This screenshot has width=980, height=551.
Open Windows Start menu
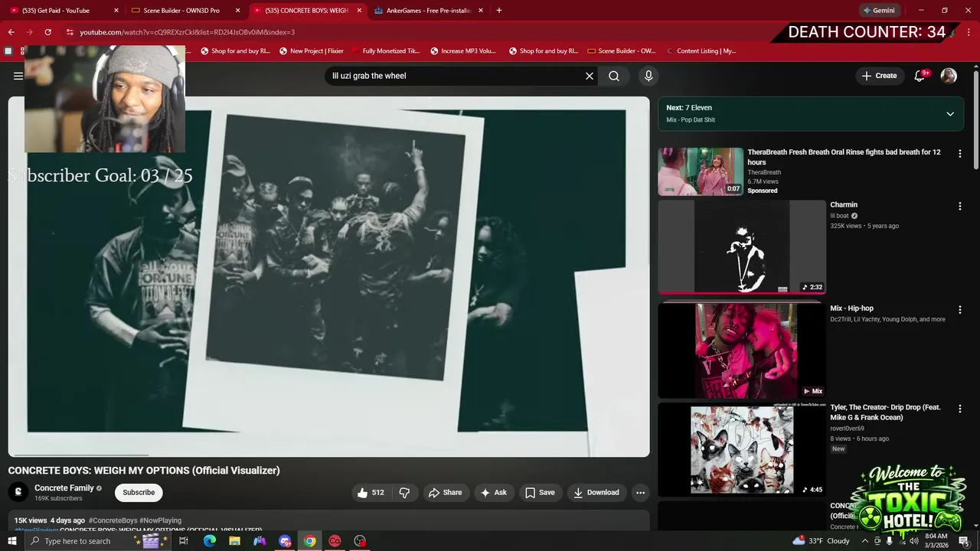[x=11, y=541]
